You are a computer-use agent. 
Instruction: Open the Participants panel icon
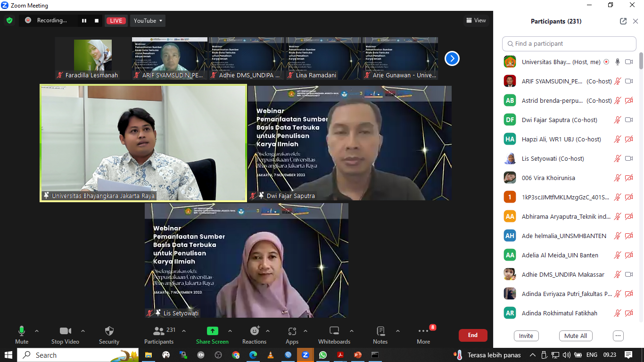(159, 331)
